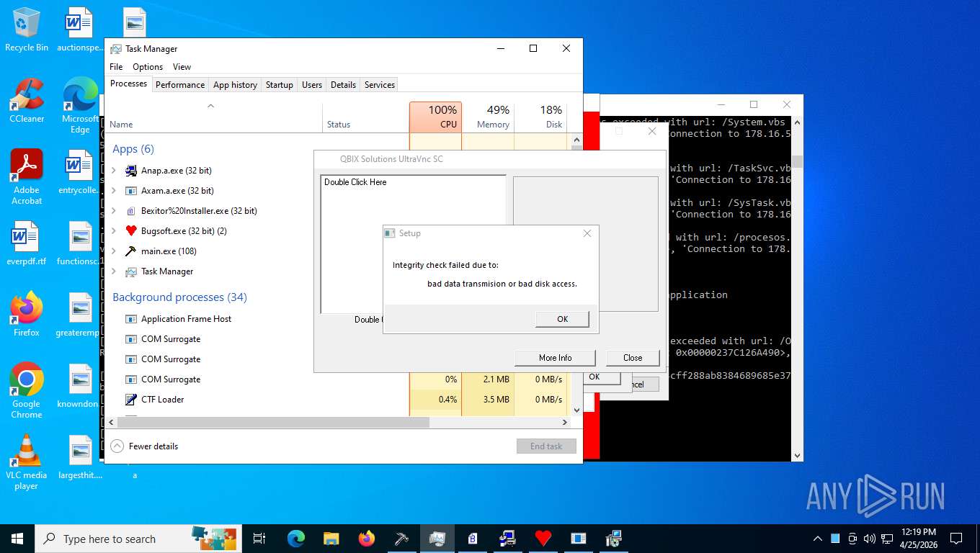Switch to the Performance tab
980x553 pixels.
[x=180, y=85]
